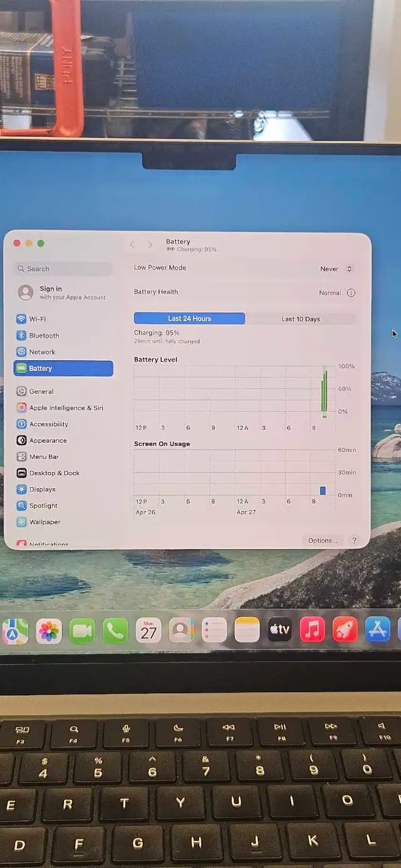Click the "29min until fully charged" text
401x868 pixels.
coord(167,341)
